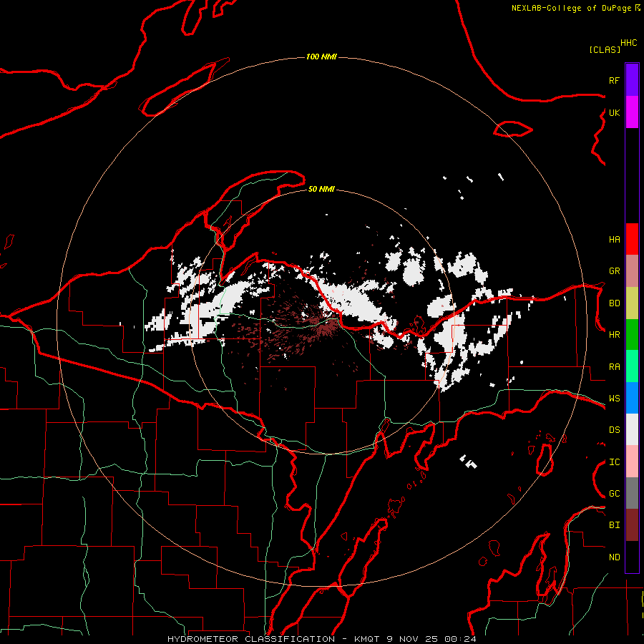Click the IC legend label

click(614, 462)
